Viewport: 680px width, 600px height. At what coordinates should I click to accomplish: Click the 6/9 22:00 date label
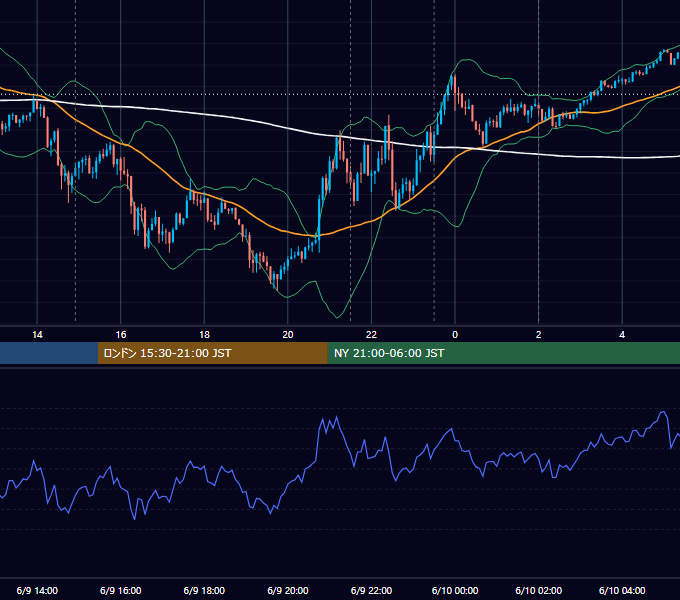371,590
